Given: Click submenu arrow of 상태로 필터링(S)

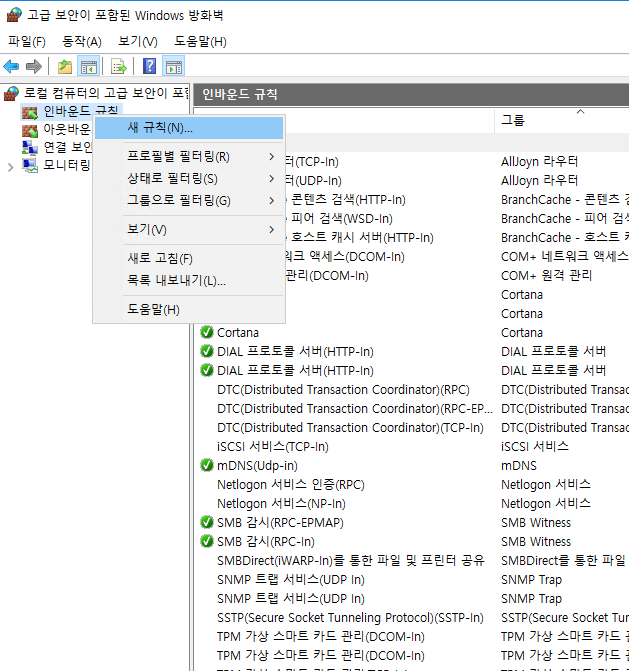Looking at the screenshot, I should pos(272,178).
